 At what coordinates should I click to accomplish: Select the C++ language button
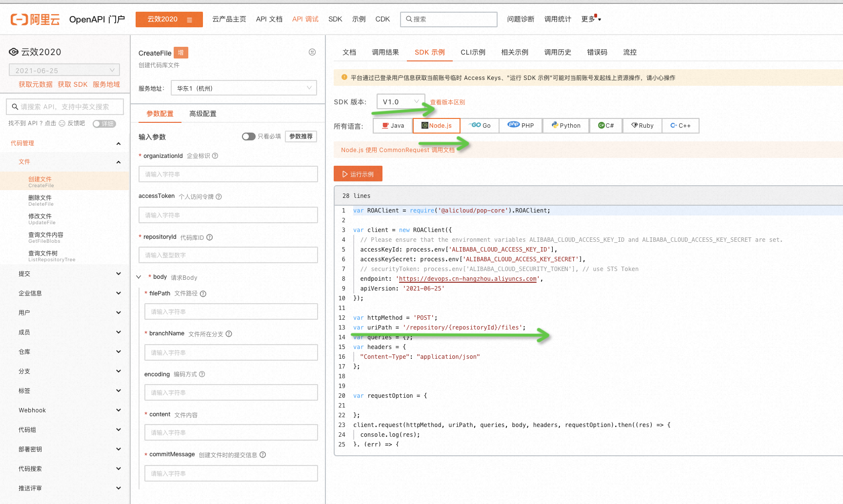681,126
